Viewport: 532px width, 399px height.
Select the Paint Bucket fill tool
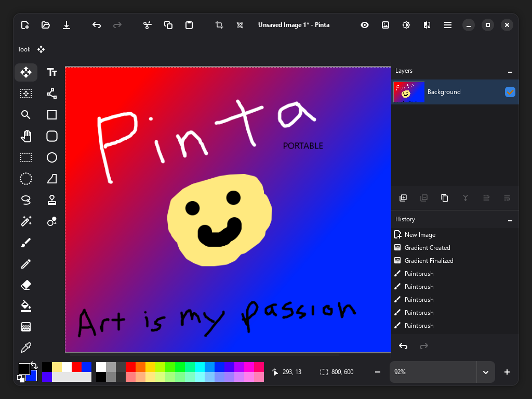tap(26, 305)
